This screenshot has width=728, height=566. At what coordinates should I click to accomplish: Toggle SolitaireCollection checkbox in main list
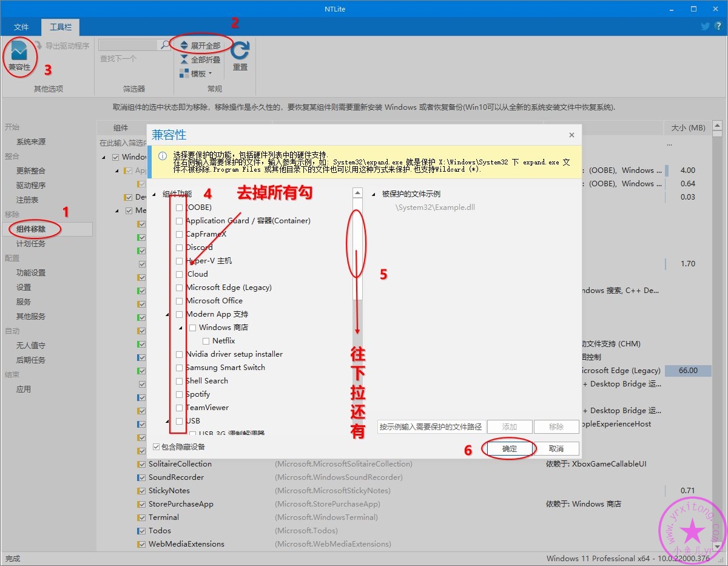(x=141, y=464)
